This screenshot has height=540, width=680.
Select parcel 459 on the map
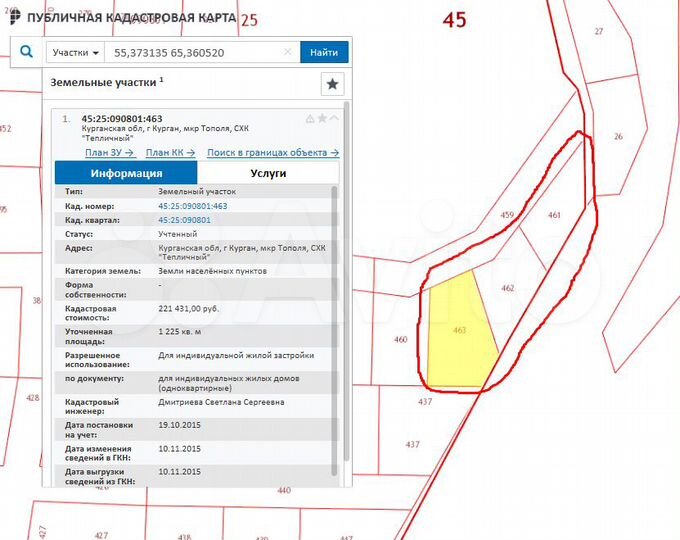(507, 215)
